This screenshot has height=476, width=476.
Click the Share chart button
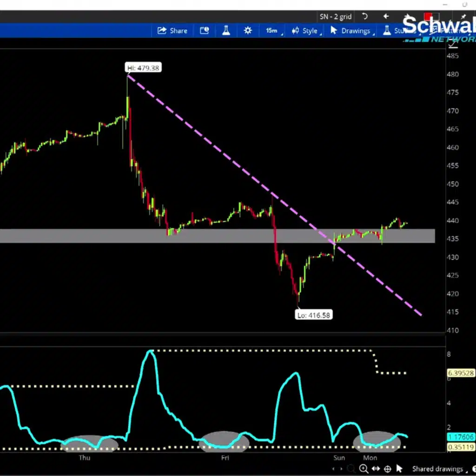coord(172,31)
